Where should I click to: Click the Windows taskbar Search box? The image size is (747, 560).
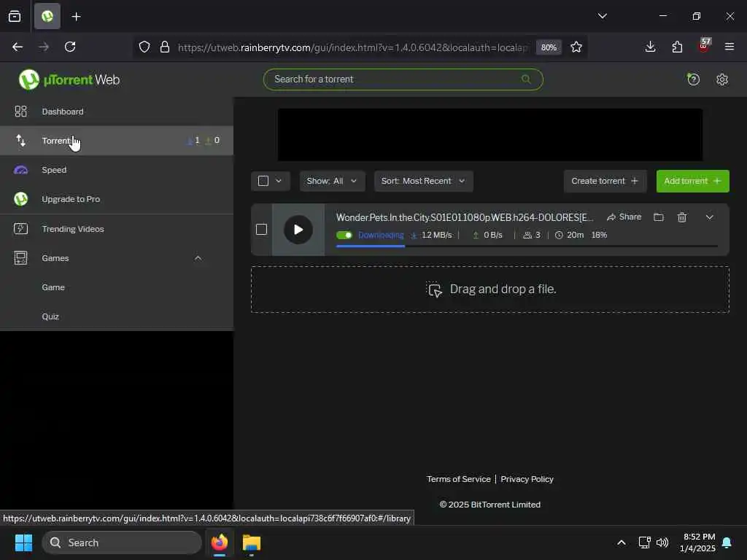coord(122,542)
